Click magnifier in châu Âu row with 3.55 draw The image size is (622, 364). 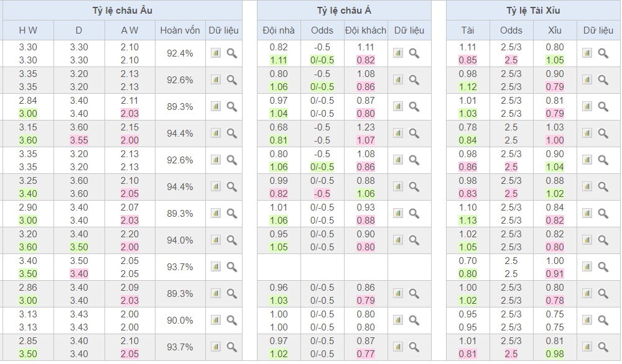tap(231, 134)
